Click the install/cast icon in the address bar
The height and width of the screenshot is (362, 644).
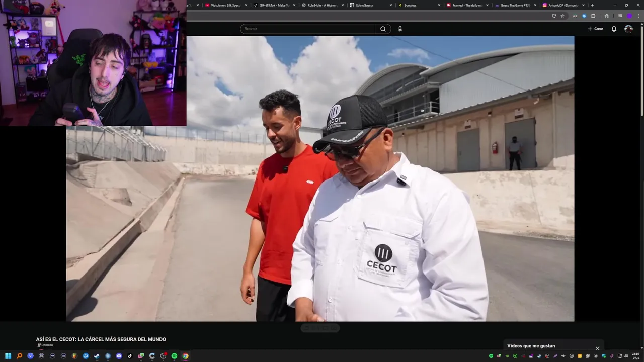point(554,16)
